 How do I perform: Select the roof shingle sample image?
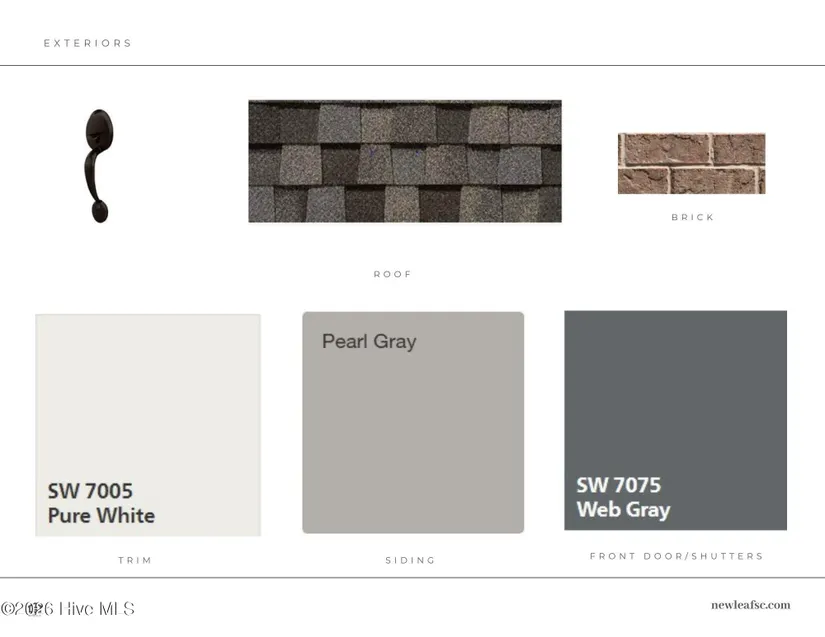(405, 161)
